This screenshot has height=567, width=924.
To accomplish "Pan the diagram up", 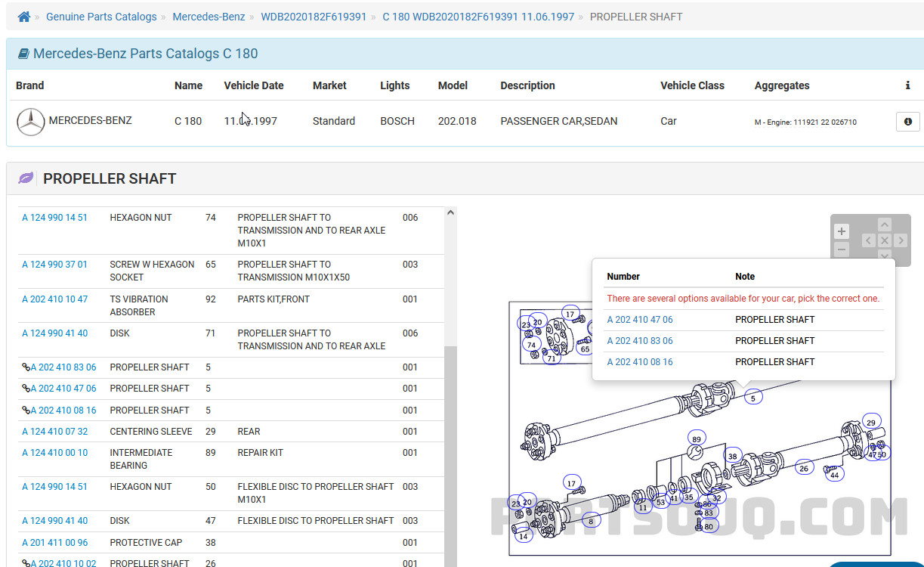I will pyautogui.click(x=885, y=225).
